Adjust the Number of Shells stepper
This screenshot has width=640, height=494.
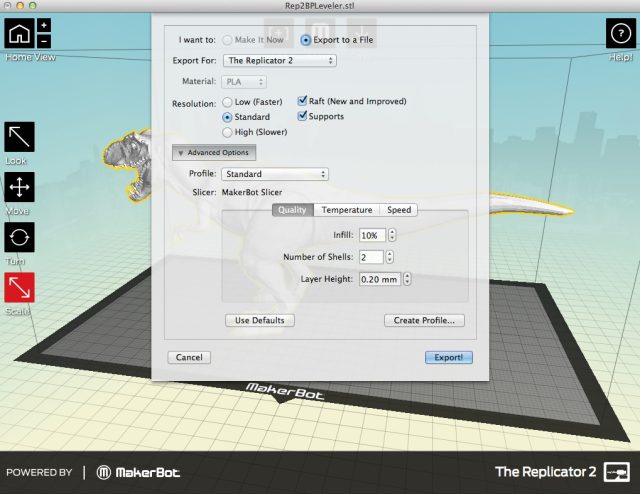(389, 257)
